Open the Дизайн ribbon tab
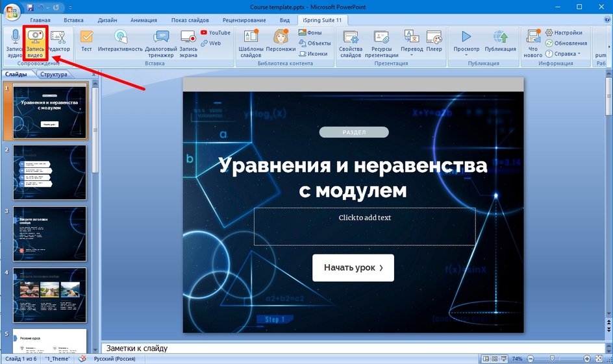The width and height of the screenshot is (613, 364). pyautogui.click(x=108, y=20)
